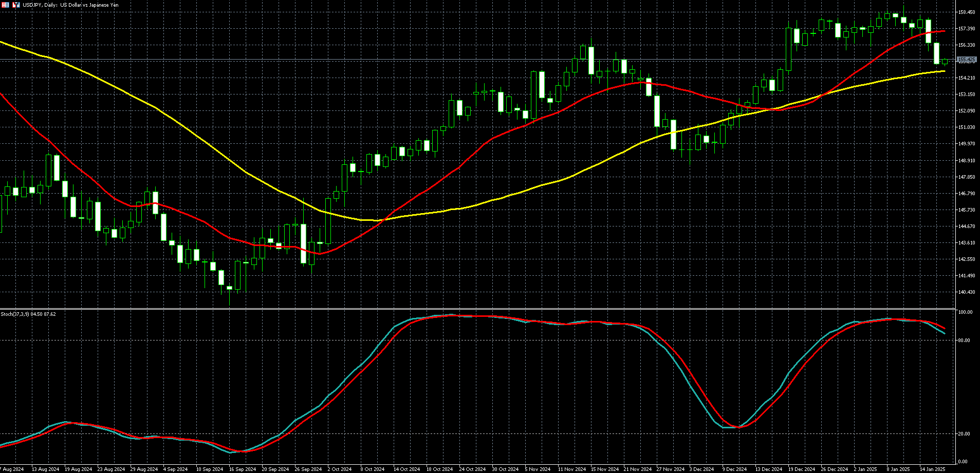This screenshot has width=980, height=473.
Task: Click the 158.450 price scale label
Action: click(967, 12)
